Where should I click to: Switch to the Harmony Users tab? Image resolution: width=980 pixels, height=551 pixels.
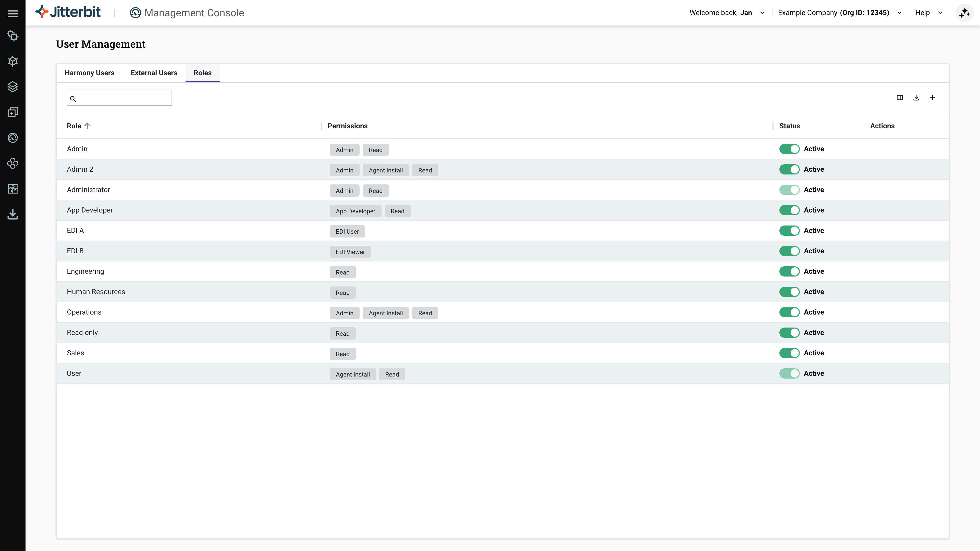89,73
